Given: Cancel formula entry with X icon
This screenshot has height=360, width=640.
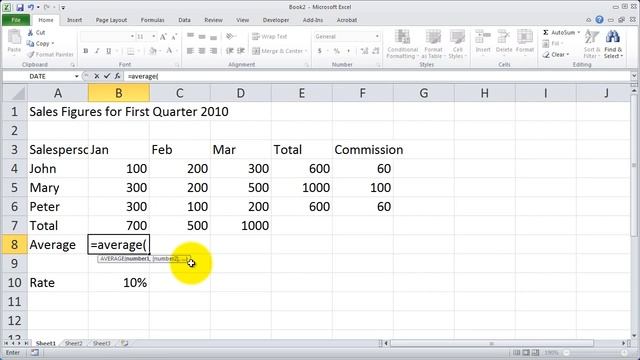Looking at the screenshot, I should (97, 76).
